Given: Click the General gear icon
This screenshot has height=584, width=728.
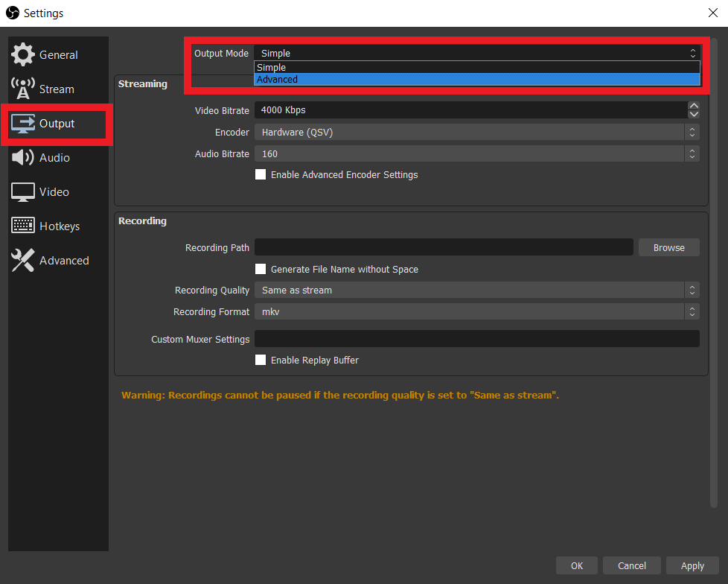Looking at the screenshot, I should click(23, 54).
